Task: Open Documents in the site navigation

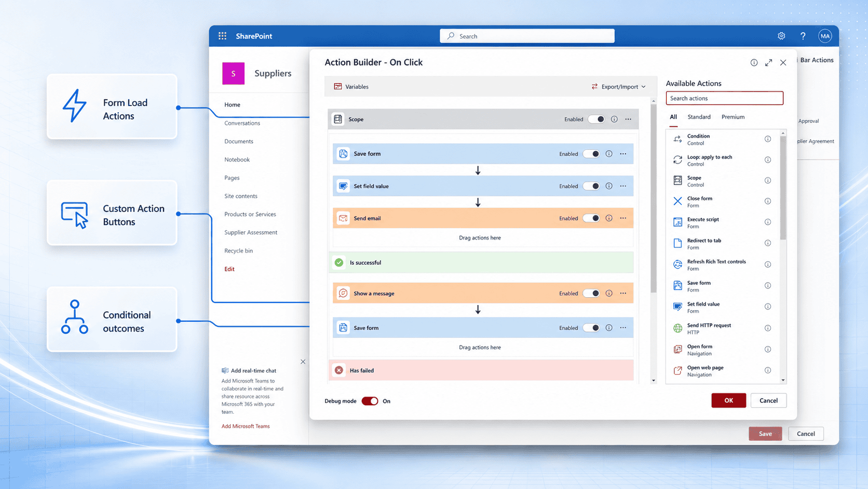Action: [239, 141]
